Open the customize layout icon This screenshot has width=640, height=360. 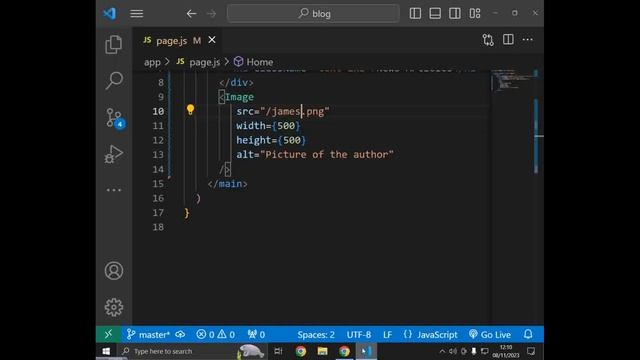(x=475, y=13)
